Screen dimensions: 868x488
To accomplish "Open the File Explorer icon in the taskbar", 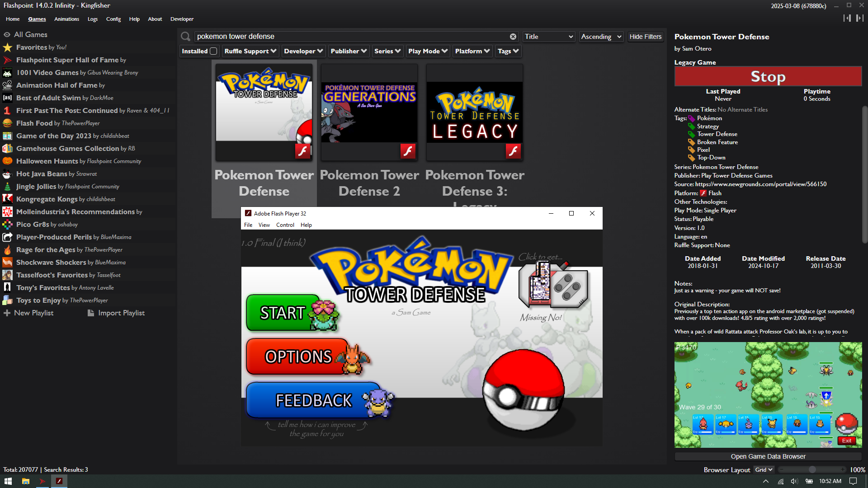I will tap(26, 481).
